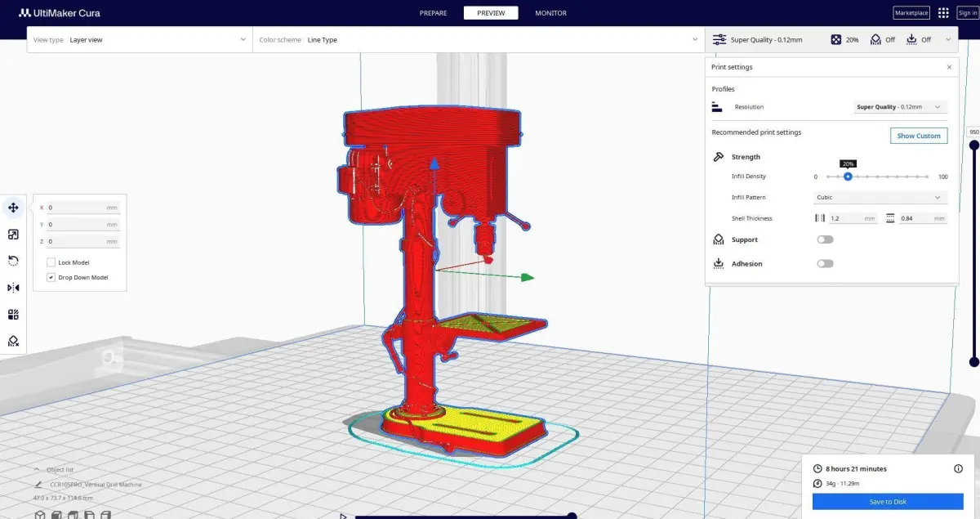Select the Move tool icon
The height and width of the screenshot is (519, 980).
point(13,208)
